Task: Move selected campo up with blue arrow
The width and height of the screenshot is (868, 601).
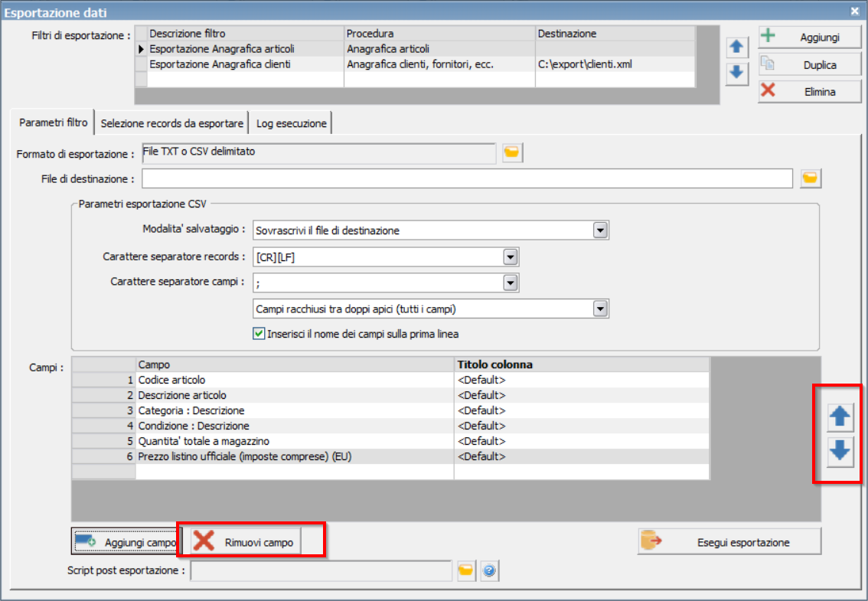Action: tap(840, 416)
